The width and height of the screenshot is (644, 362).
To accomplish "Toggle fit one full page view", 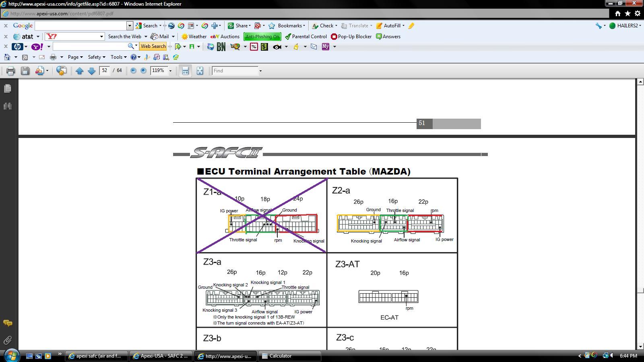I will (x=200, y=71).
